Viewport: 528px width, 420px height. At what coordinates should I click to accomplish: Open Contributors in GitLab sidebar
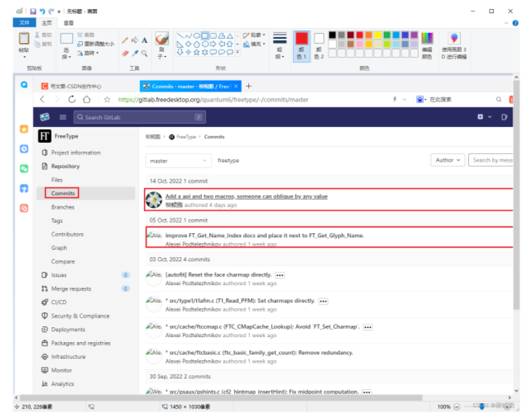click(x=67, y=234)
